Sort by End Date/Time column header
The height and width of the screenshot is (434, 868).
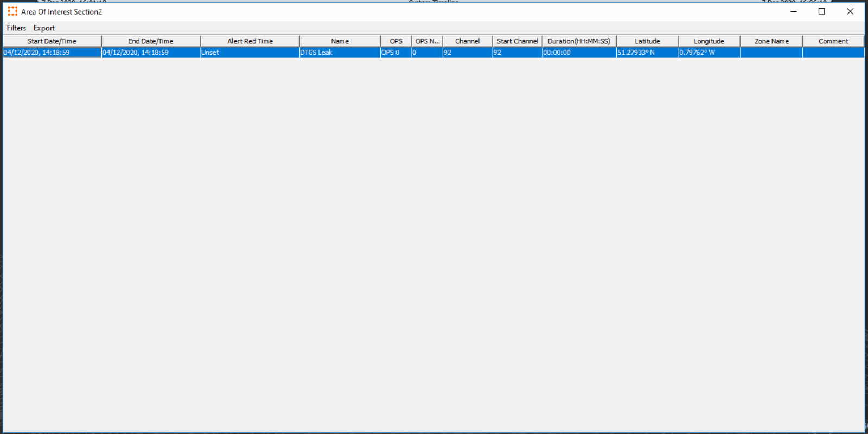[x=151, y=41]
